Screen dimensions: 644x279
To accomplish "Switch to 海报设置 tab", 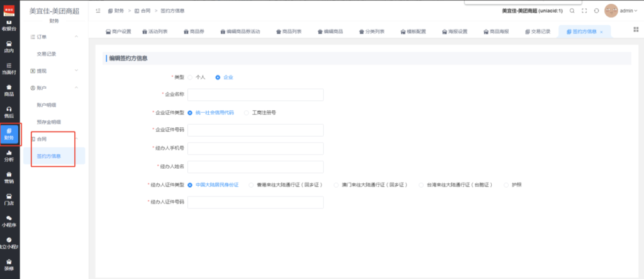I will tap(455, 31).
